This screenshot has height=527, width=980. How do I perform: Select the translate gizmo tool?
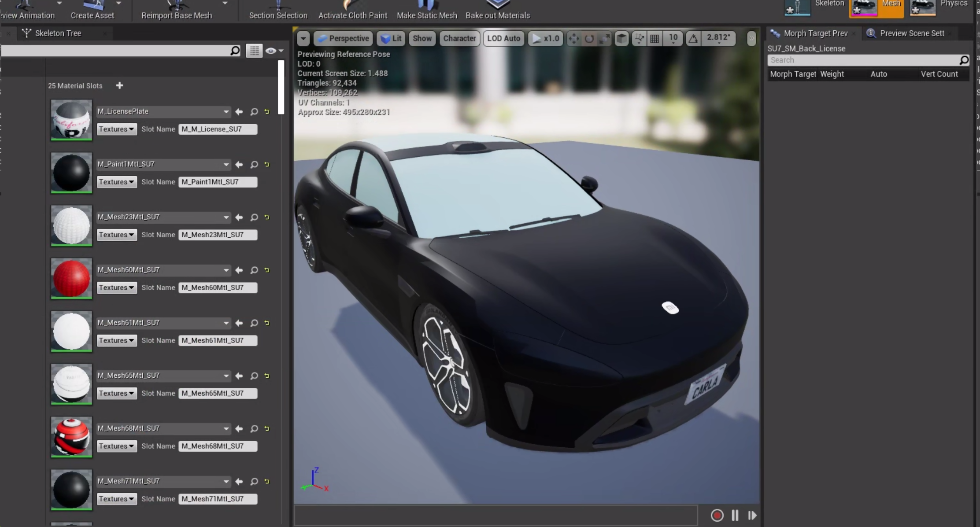573,39
